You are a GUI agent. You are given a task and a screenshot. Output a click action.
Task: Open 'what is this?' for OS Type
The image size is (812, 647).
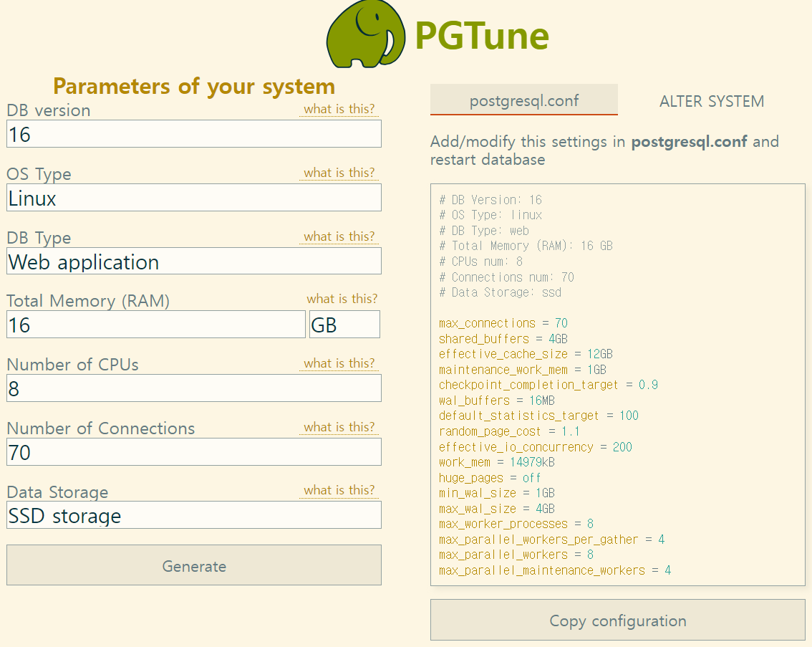coord(339,173)
